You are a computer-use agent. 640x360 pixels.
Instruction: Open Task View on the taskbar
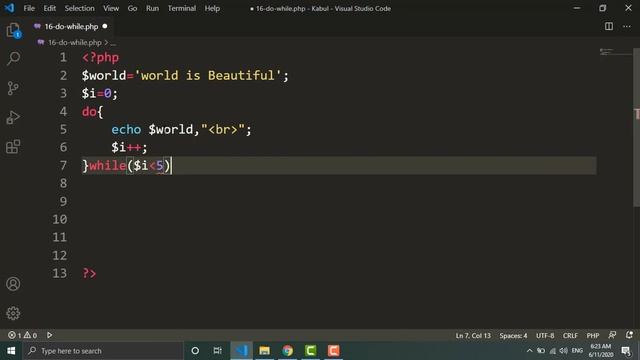[218, 351]
